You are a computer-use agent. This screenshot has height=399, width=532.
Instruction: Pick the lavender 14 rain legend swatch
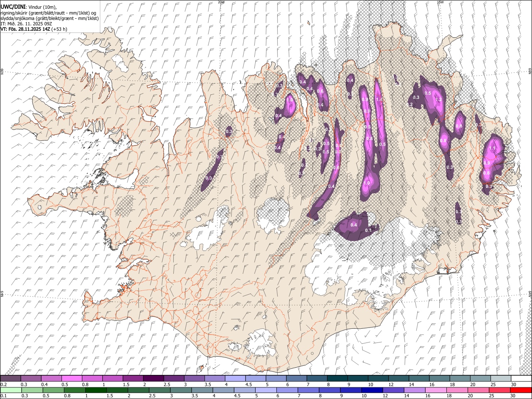coord(414,390)
